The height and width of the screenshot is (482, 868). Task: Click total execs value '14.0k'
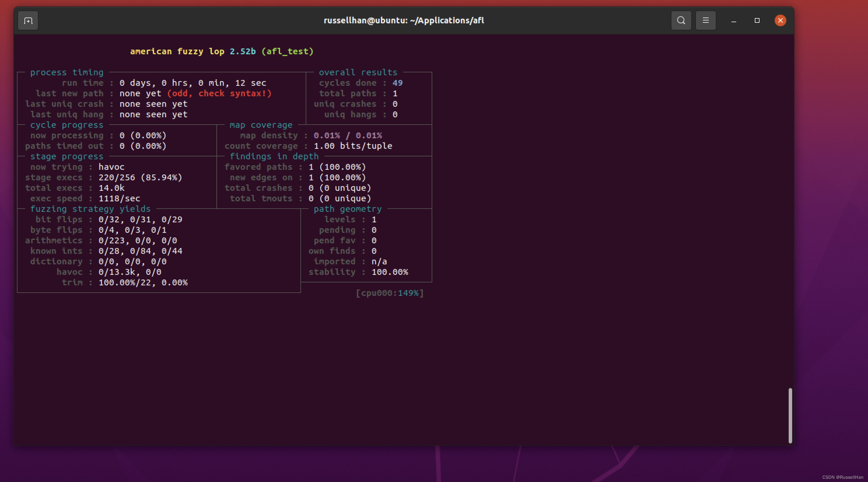(111, 188)
